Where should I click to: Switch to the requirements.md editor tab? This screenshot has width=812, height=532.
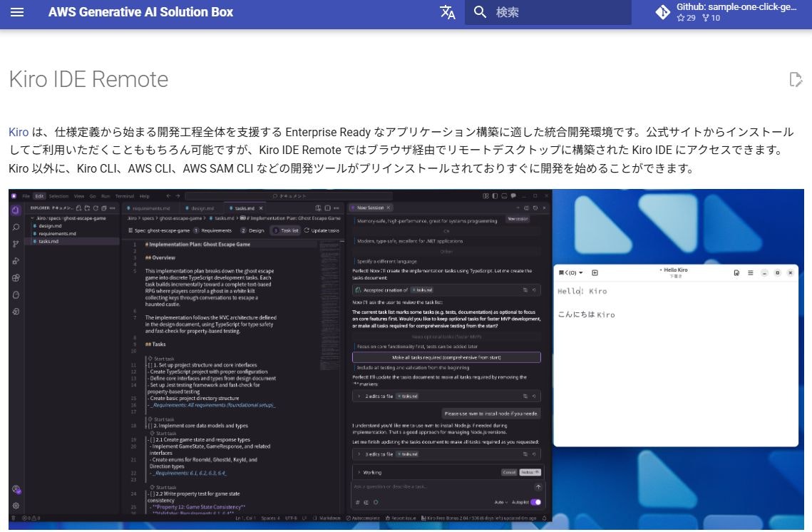[x=149, y=208]
